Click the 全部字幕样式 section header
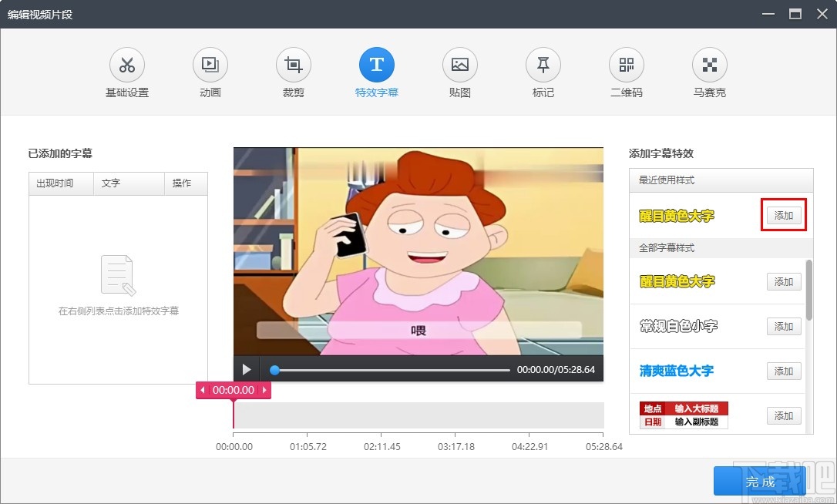The image size is (837, 504). point(721,247)
